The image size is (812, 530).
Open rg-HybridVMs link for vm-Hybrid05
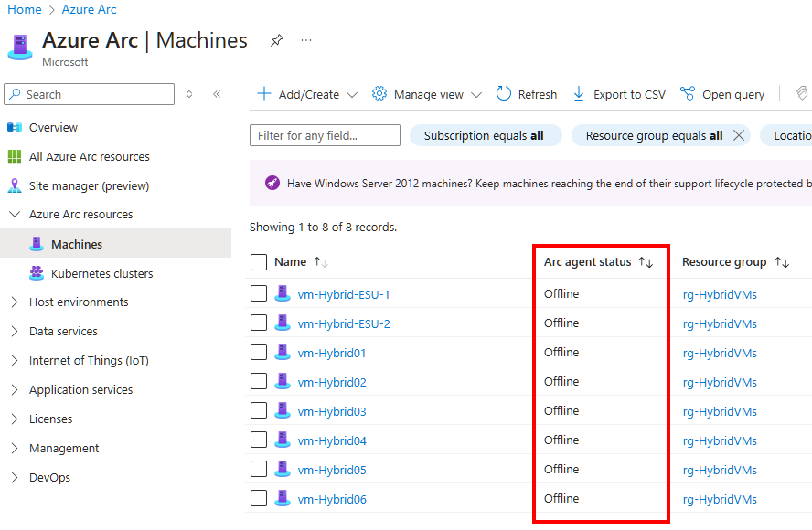[x=720, y=470]
